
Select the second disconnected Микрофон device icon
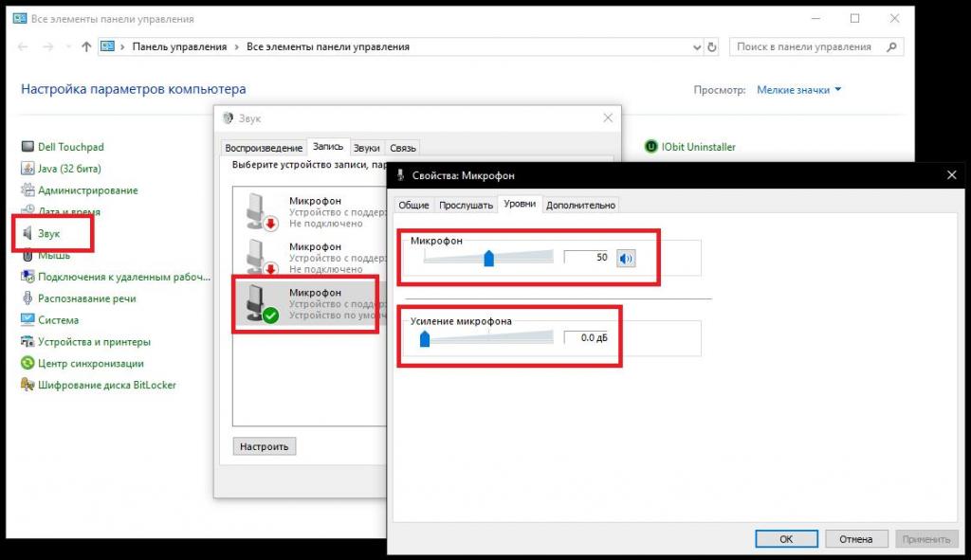pyautogui.click(x=262, y=257)
